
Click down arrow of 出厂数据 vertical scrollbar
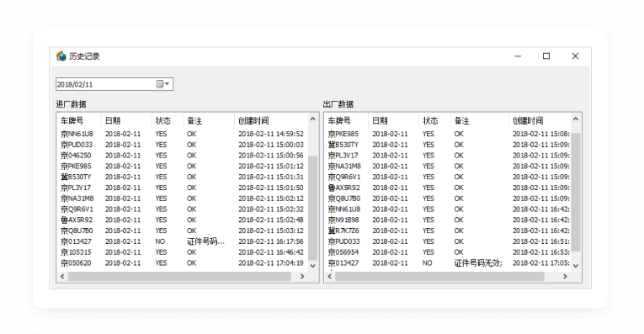tap(576, 266)
